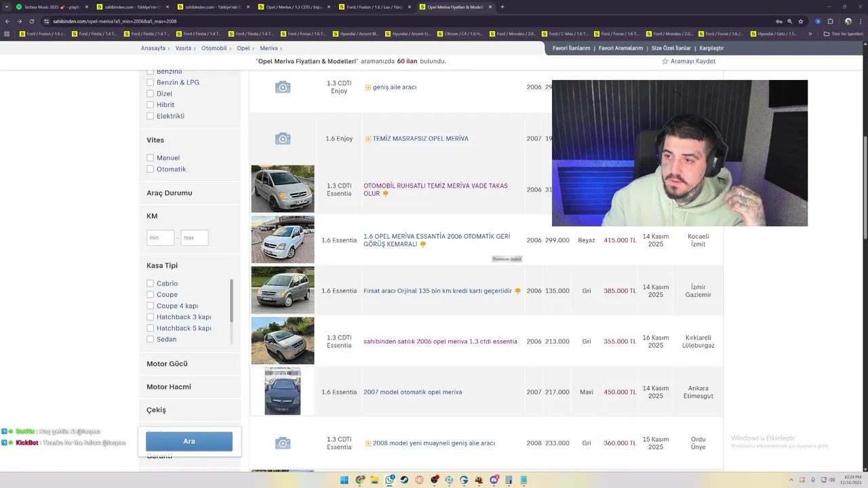Click the browser back arrow

pyautogui.click(x=7, y=21)
